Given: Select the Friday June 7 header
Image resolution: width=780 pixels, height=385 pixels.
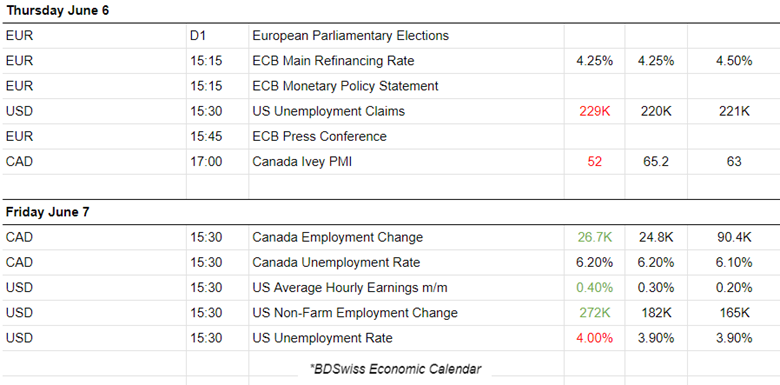Looking at the screenshot, I should point(47,212).
